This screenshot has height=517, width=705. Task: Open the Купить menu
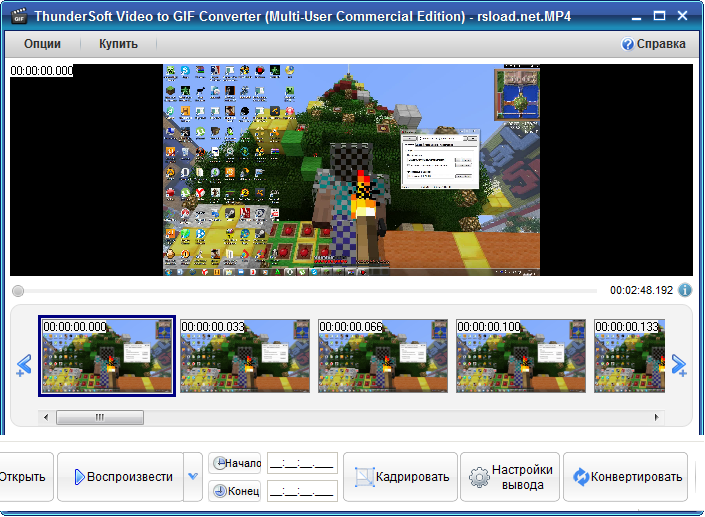point(118,44)
